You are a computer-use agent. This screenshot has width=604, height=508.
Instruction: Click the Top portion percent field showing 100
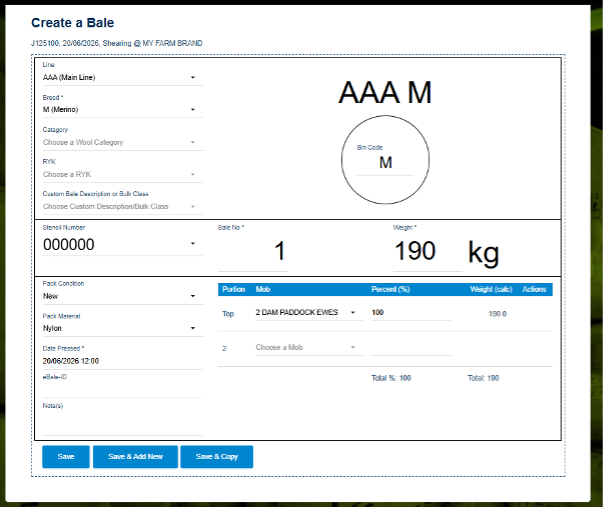click(411, 312)
